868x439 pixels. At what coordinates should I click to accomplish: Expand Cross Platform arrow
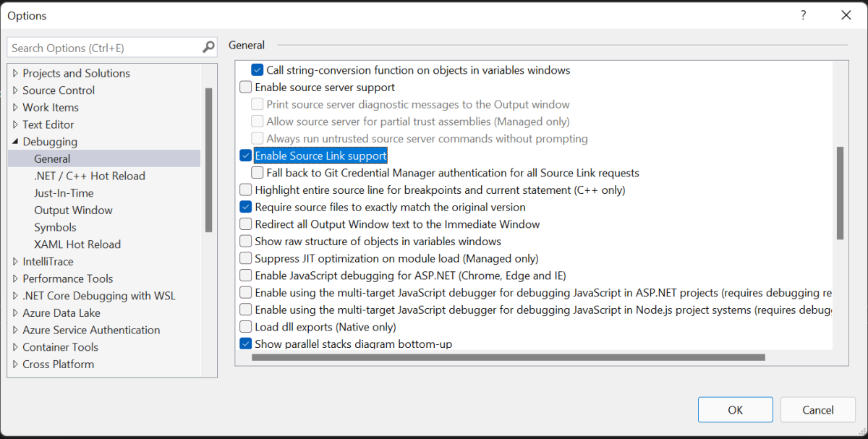click(16, 364)
